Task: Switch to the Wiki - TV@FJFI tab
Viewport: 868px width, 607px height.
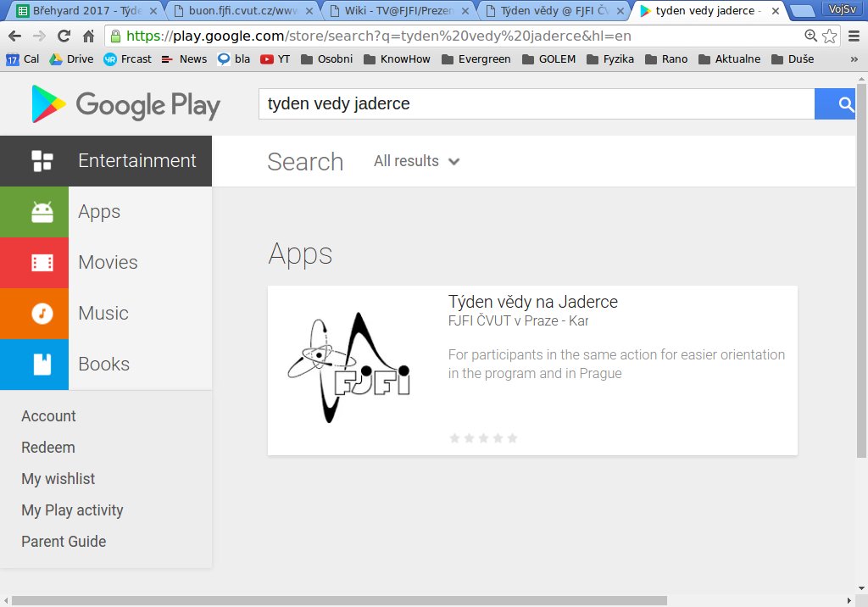Action: [x=398, y=10]
